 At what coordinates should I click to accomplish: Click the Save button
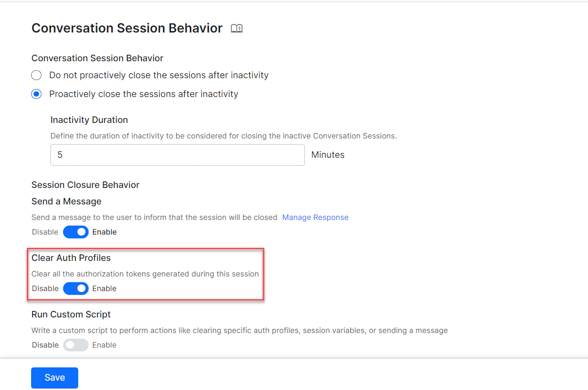(54, 377)
